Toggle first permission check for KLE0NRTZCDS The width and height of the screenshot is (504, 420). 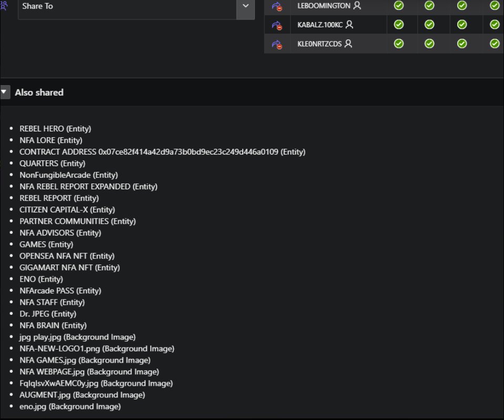398,44
